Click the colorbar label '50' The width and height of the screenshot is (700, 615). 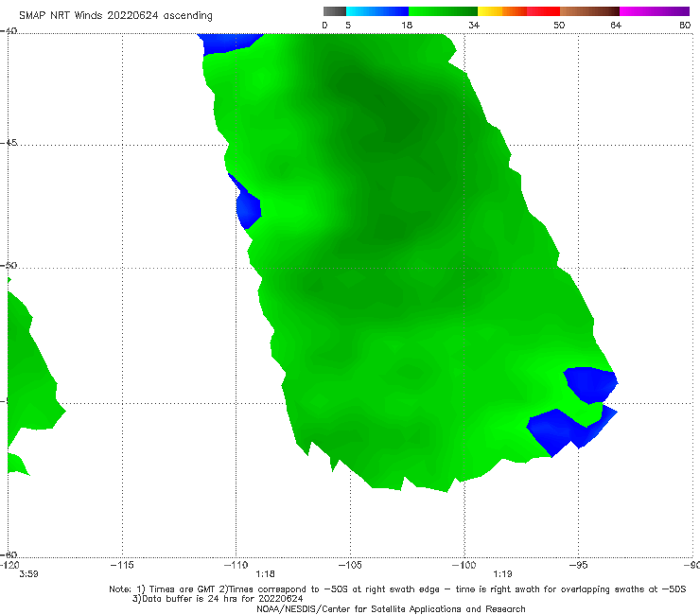(559, 25)
